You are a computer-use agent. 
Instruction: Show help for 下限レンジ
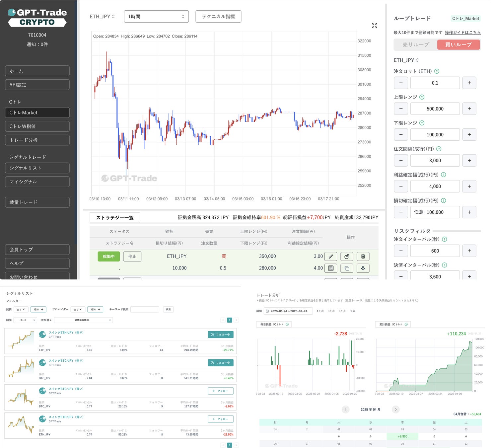click(422, 123)
